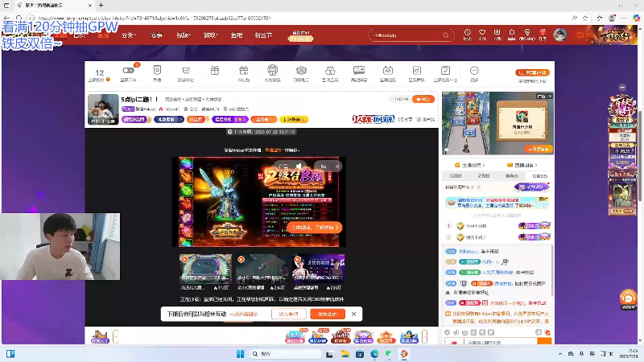Open the HD screen monitor icon
This screenshot has width=644, height=362.
359,71
